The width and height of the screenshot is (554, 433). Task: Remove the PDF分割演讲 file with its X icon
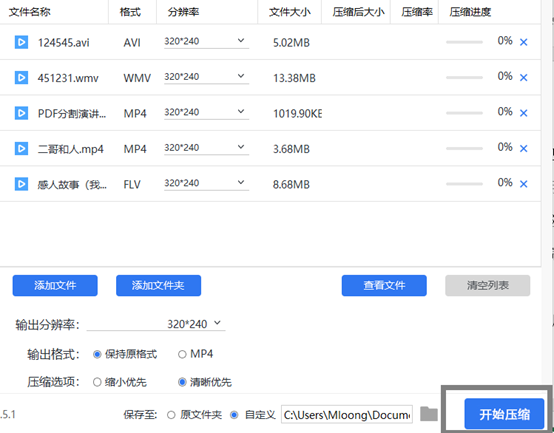[524, 113]
